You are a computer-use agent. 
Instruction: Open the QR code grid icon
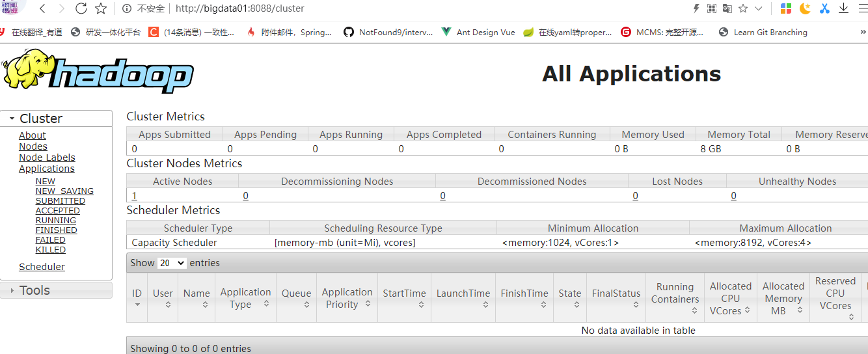(x=712, y=8)
